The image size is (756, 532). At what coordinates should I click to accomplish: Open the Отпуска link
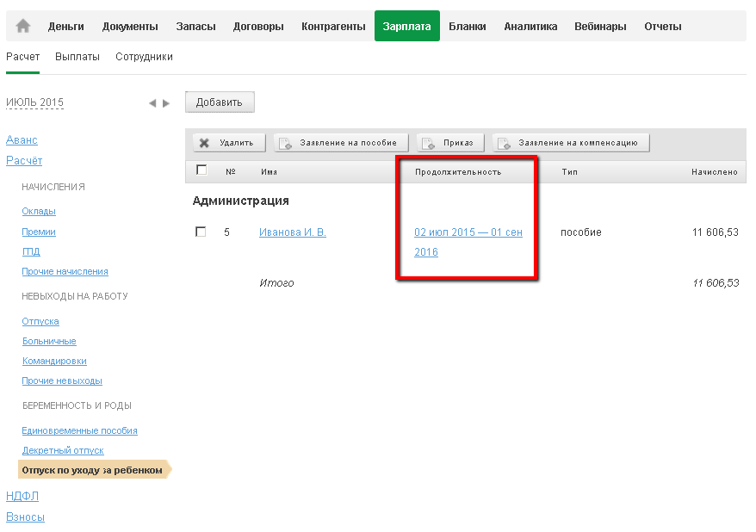pyautogui.click(x=40, y=321)
